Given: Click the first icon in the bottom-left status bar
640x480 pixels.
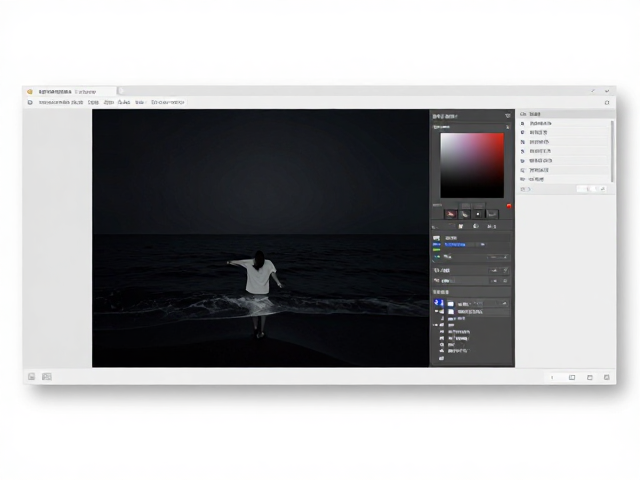Looking at the screenshot, I should (x=31, y=377).
